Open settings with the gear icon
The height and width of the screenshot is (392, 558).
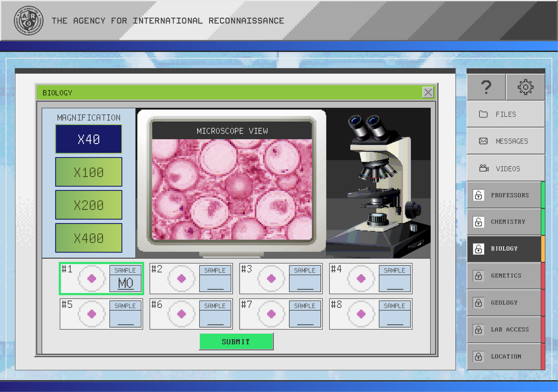tap(525, 87)
